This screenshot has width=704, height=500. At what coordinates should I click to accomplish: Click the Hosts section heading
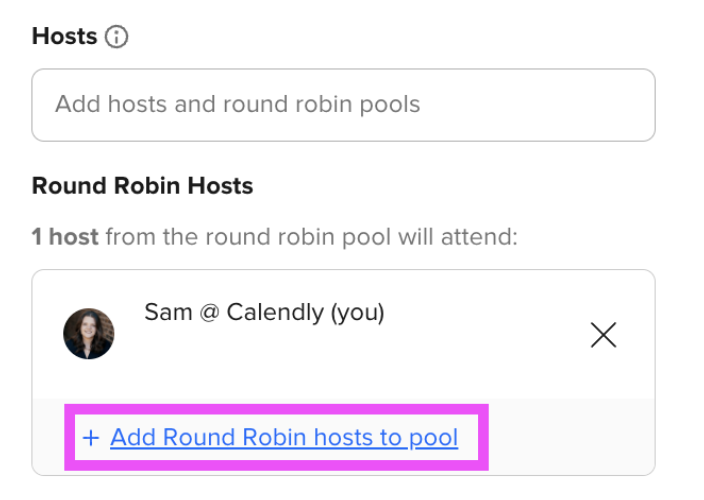(x=64, y=36)
